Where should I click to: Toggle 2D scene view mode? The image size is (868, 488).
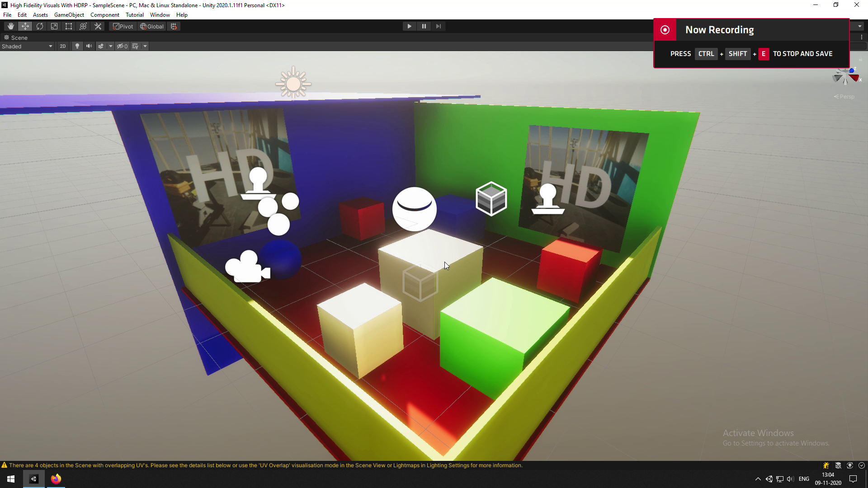(63, 46)
